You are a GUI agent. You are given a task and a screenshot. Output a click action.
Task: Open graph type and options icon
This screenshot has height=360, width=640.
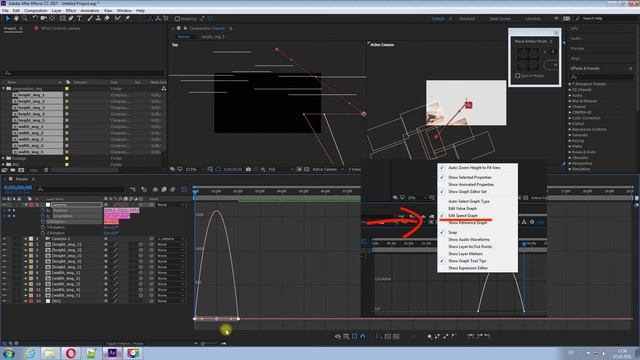click(346, 336)
